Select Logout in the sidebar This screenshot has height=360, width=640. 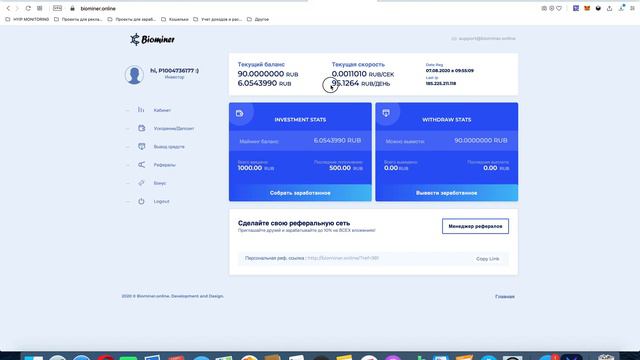(x=161, y=202)
